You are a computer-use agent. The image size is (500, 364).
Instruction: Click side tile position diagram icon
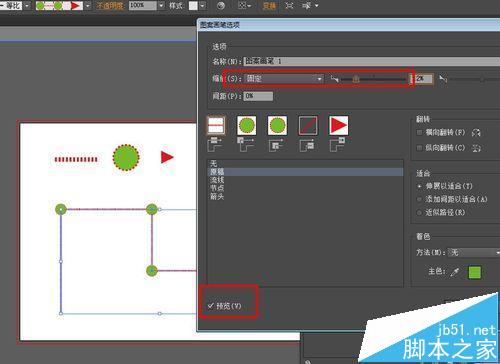pos(215,144)
